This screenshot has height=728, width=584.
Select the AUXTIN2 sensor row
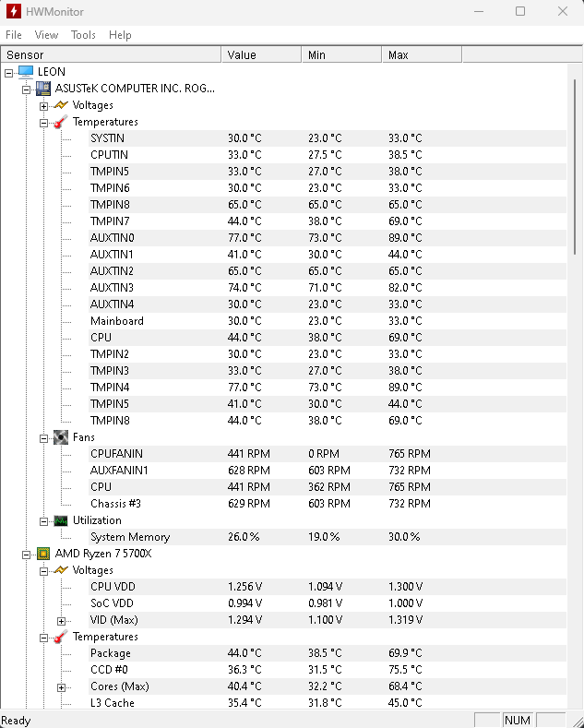coord(328,270)
